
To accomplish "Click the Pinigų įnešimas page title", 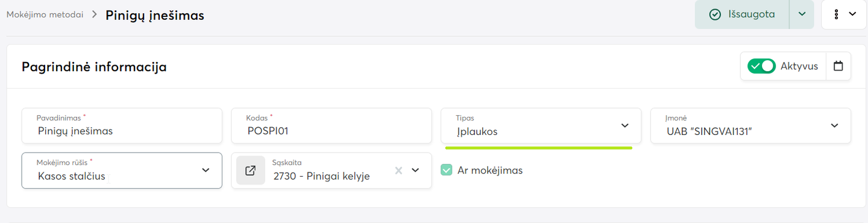I will (155, 16).
